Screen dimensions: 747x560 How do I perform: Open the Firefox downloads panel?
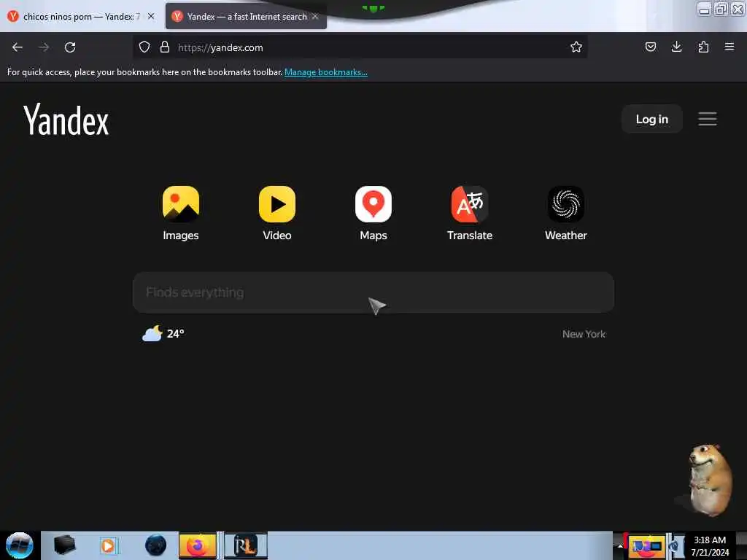[x=676, y=47]
